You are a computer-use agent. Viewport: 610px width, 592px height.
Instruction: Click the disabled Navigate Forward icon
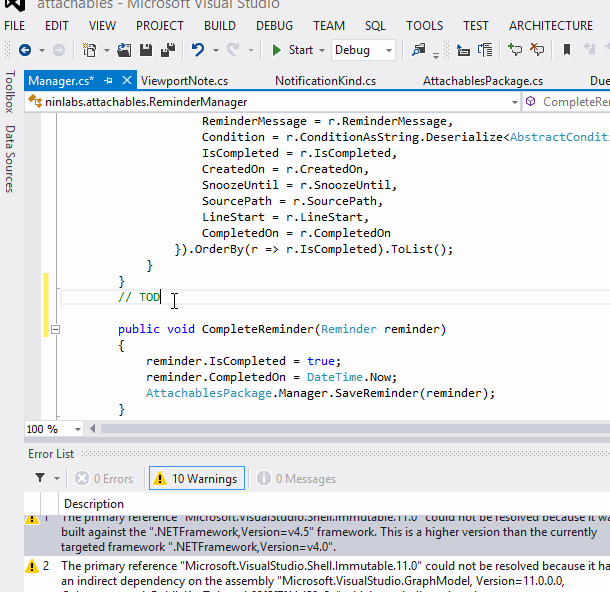point(59,50)
